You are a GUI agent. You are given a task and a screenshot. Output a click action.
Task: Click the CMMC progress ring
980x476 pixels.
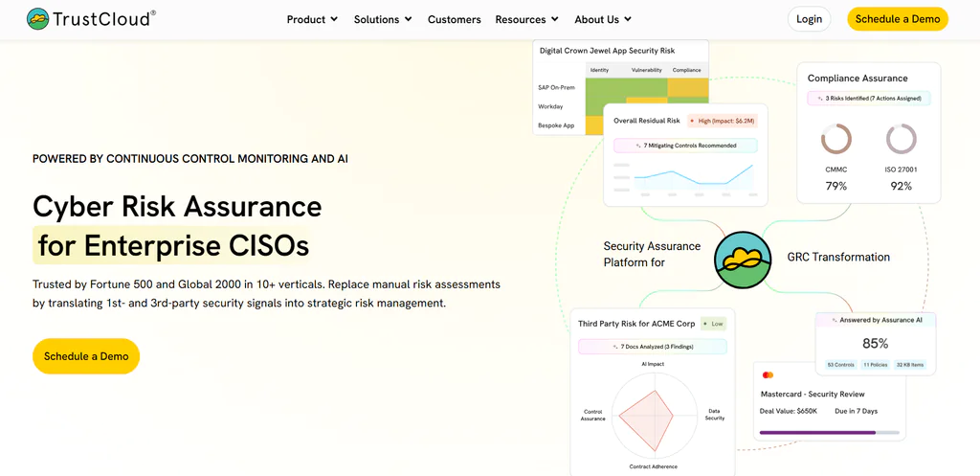point(835,139)
